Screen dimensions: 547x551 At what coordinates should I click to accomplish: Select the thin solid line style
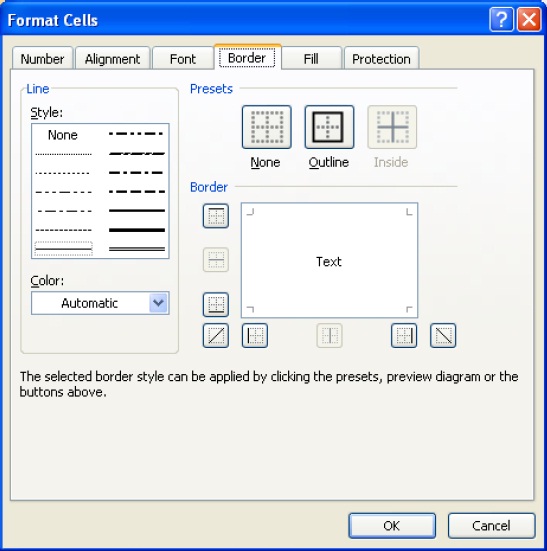[x=64, y=249]
